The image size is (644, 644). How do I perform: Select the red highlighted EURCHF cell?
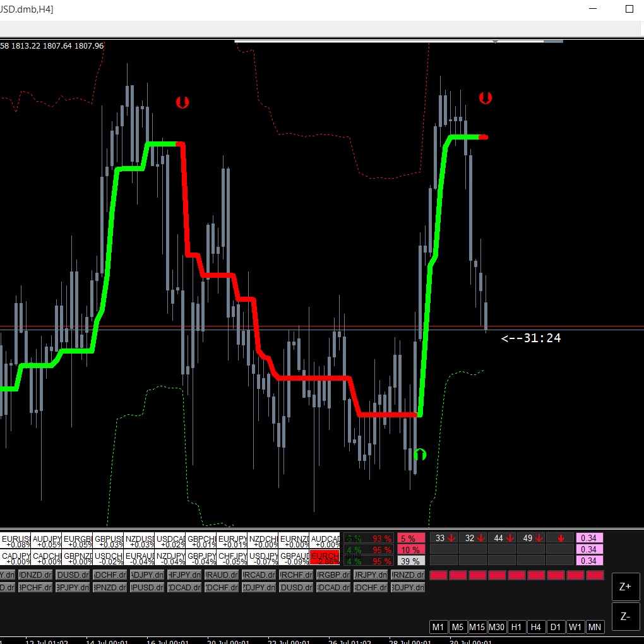point(325,557)
